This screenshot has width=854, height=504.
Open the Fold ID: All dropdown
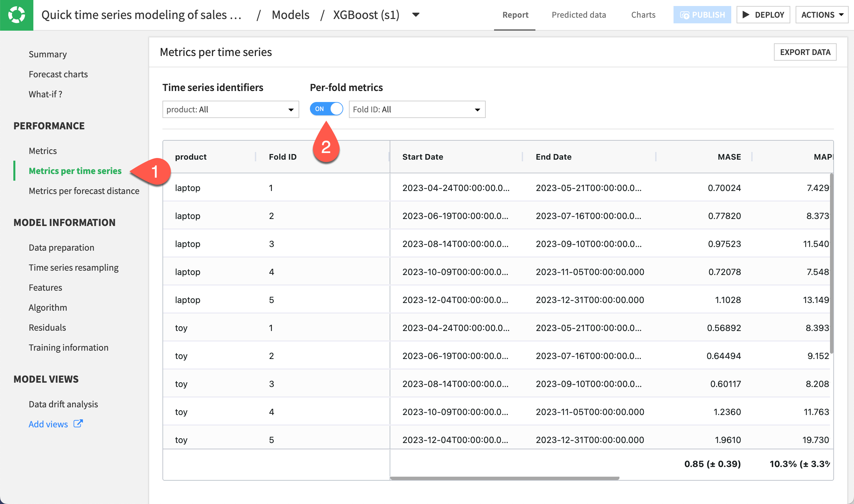pos(417,109)
